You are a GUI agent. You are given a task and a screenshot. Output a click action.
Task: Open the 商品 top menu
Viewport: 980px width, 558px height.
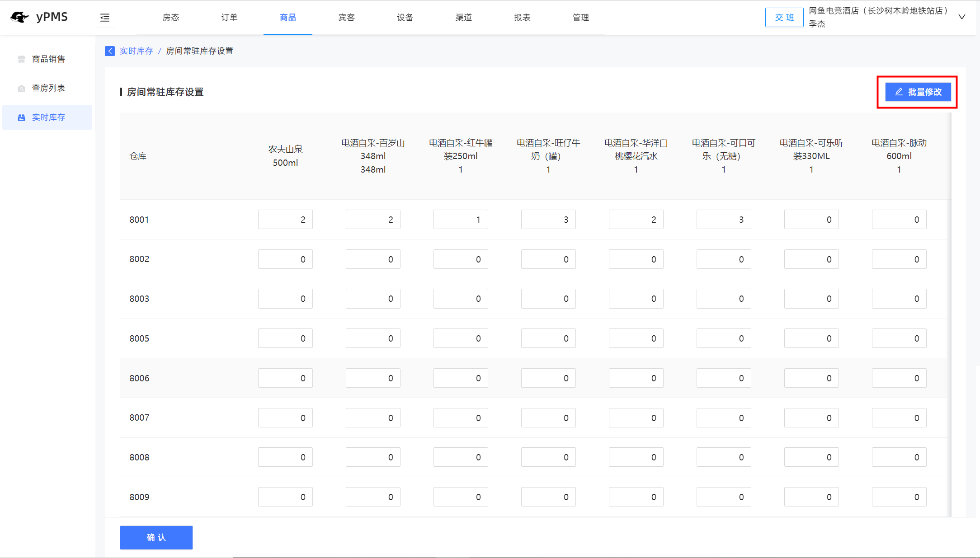click(288, 18)
